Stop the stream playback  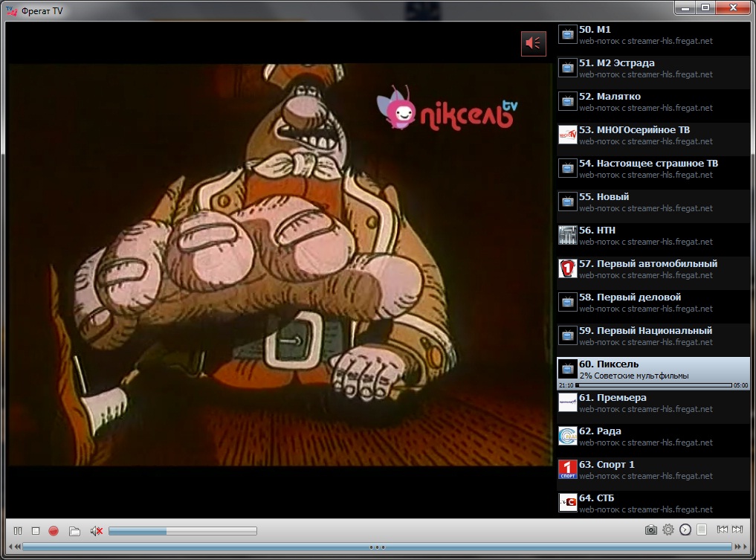coord(36,530)
